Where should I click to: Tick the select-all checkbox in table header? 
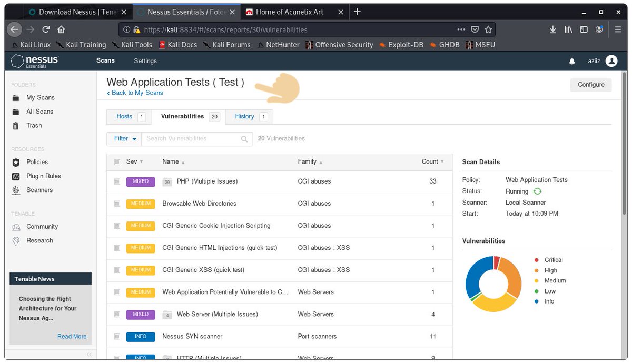117,162
